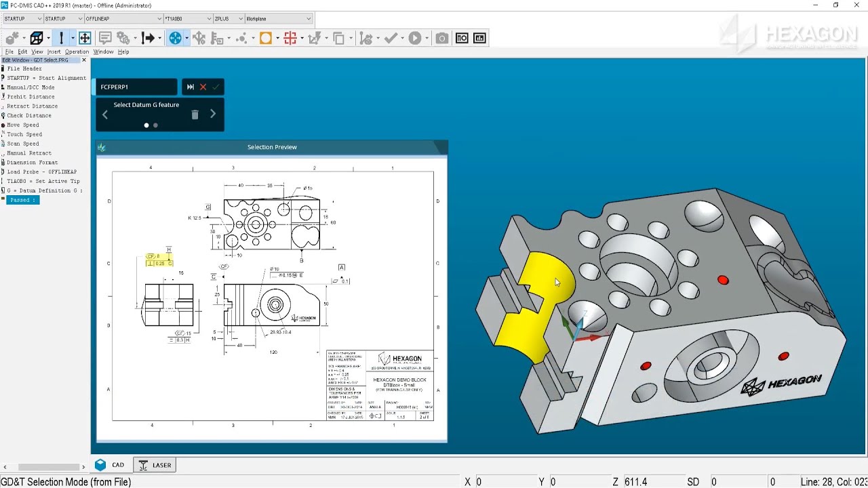
Task: Click the red crosshair target icon
Action: (x=290, y=38)
